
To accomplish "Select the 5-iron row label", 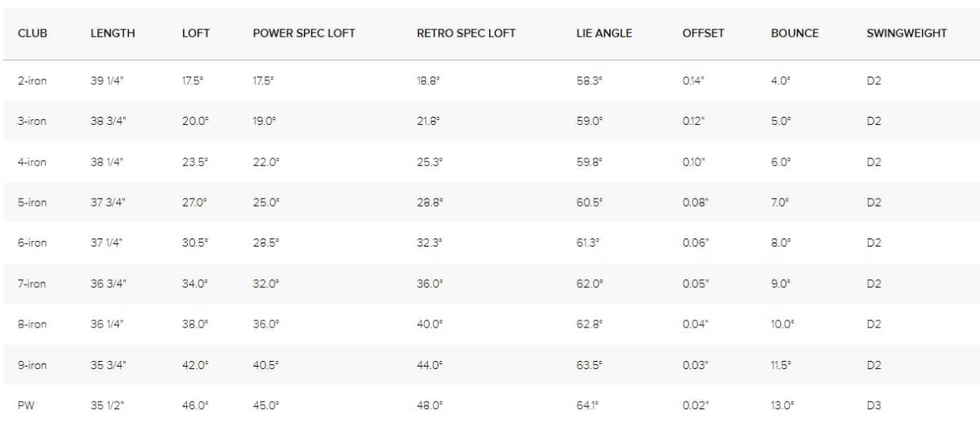I will (32, 203).
